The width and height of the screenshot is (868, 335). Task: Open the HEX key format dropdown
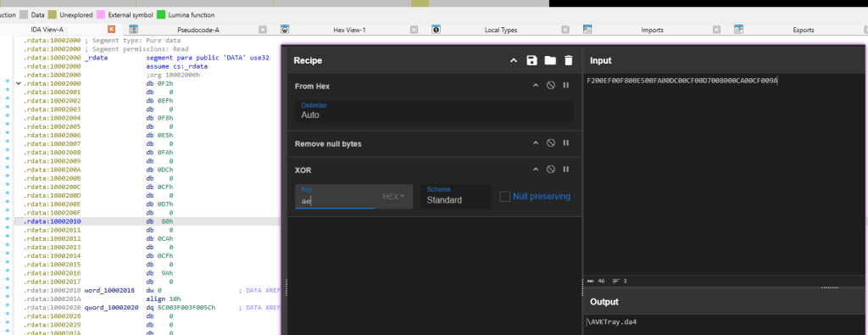pos(393,197)
